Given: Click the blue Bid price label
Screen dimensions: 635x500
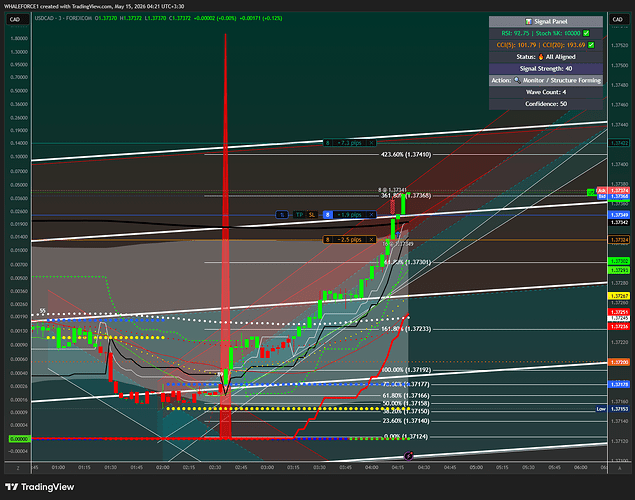Looking at the screenshot, I should coord(613,196).
